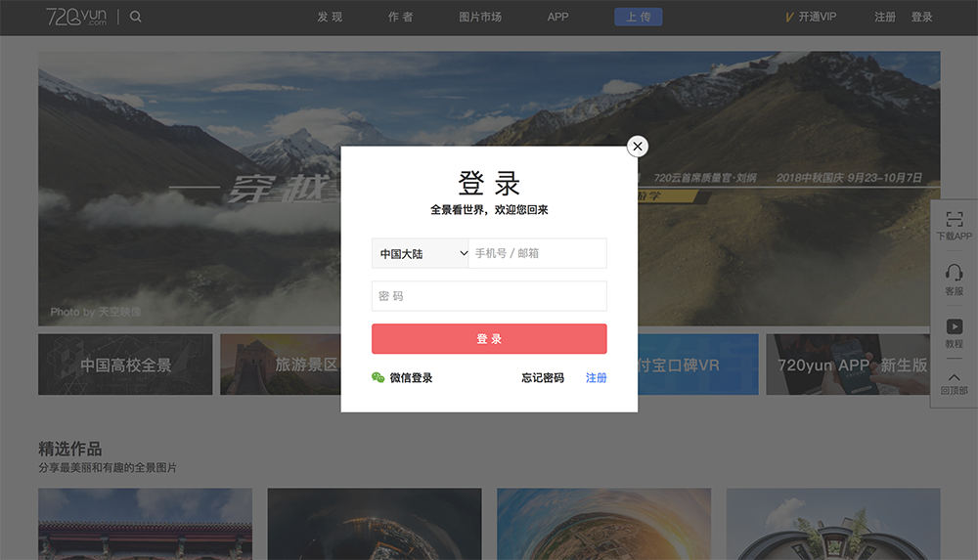Click the 下载APP sidebar label
The image size is (978, 560).
pyautogui.click(x=954, y=237)
